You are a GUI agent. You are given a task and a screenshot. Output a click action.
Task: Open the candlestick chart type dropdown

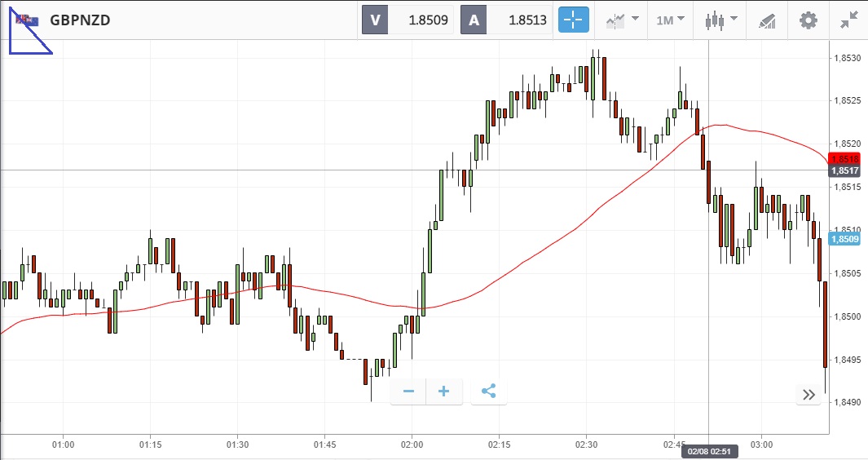click(721, 20)
